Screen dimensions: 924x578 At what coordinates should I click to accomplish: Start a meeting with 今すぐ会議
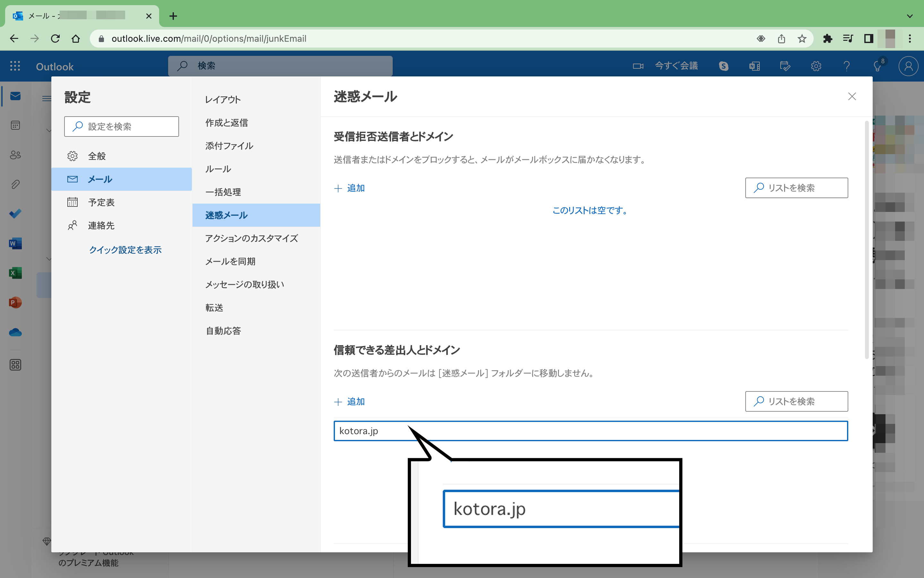(665, 66)
